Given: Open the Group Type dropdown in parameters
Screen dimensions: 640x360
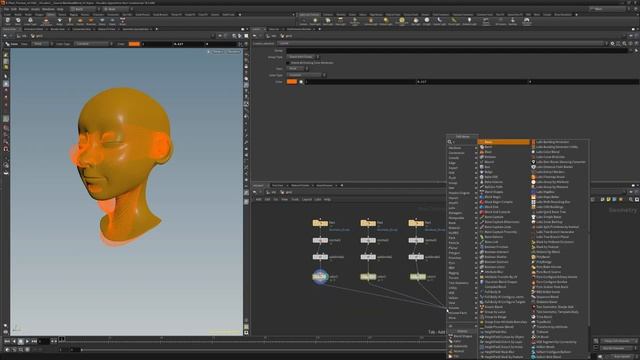Looking at the screenshot, I should click(303, 57).
